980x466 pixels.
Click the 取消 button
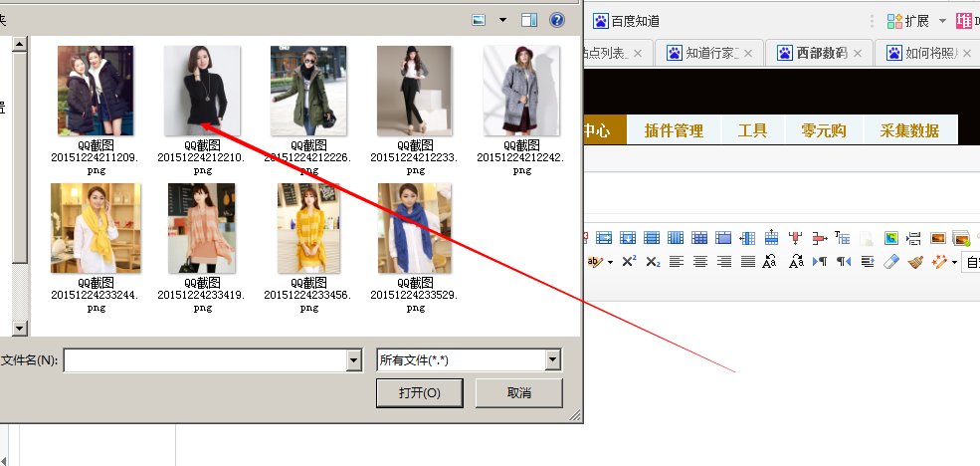coord(519,393)
